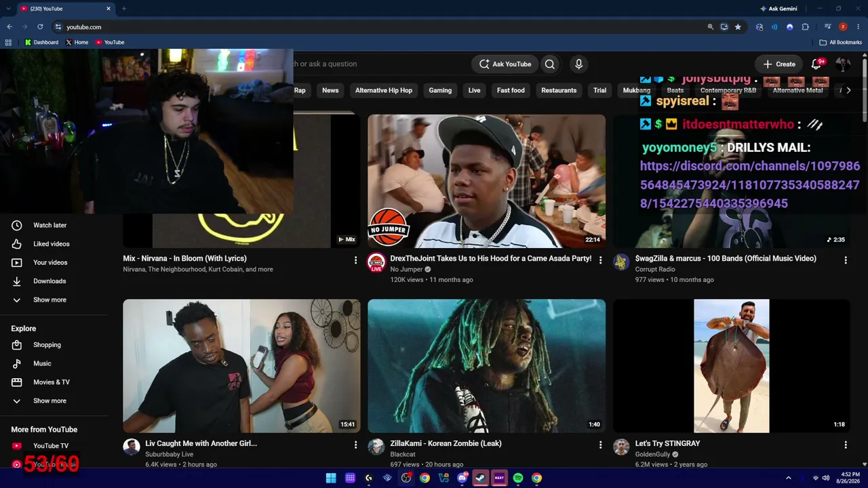This screenshot has height=488, width=868.
Task: Open options for $wagZilla 100 Bands video
Action: (x=846, y=260)
